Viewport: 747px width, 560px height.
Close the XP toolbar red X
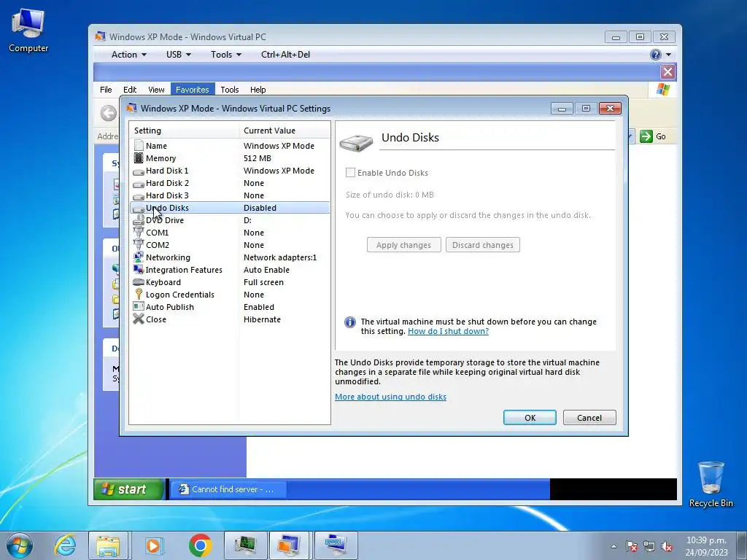667,72
